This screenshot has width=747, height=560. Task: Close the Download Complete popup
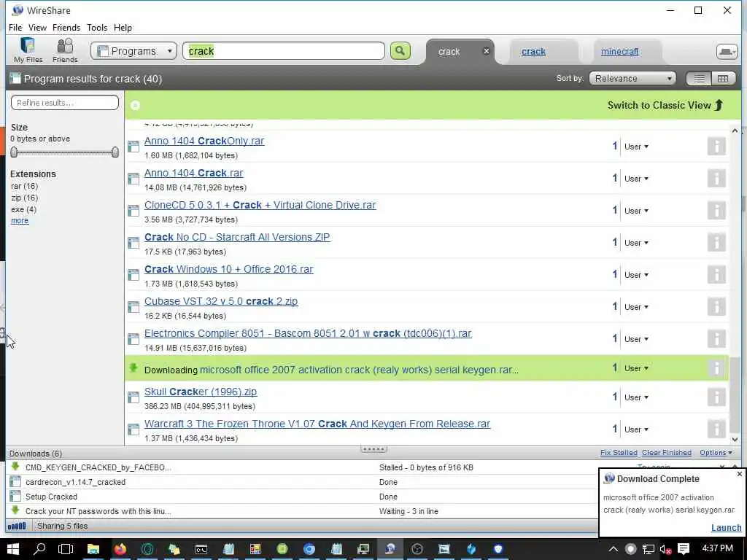click(740, 474)
